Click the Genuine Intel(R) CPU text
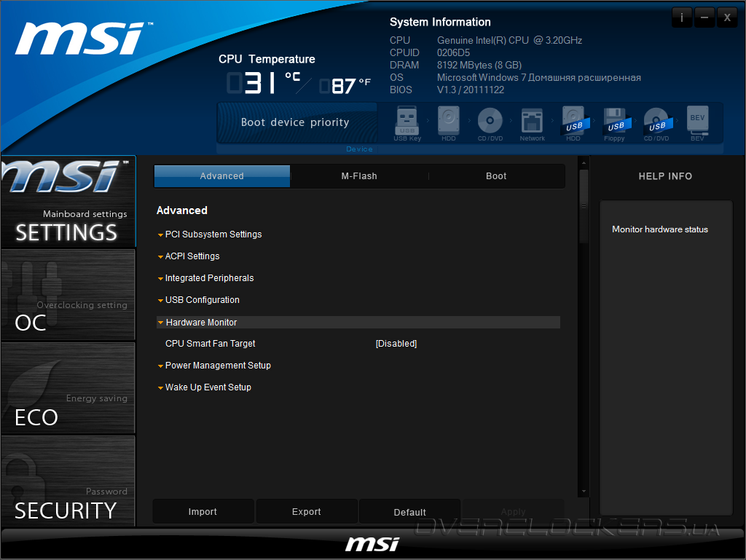This screenshot has width=746, height=560. click(509, 40)
